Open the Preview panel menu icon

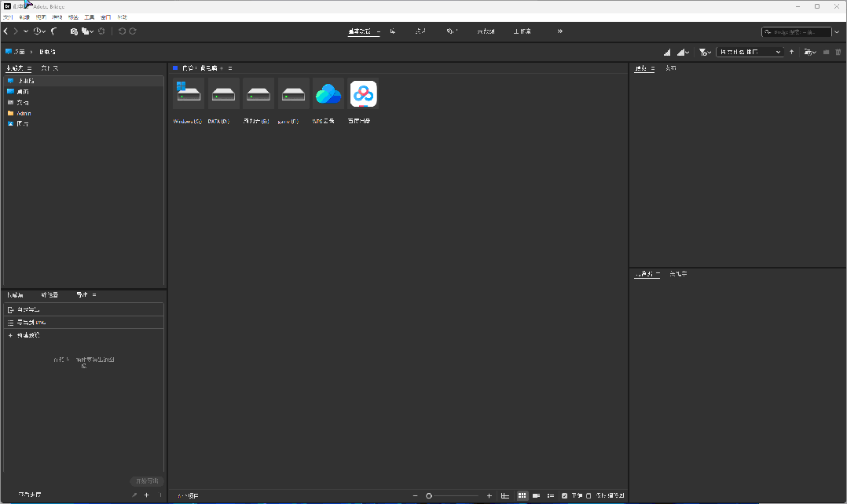[x=652, y=68]
